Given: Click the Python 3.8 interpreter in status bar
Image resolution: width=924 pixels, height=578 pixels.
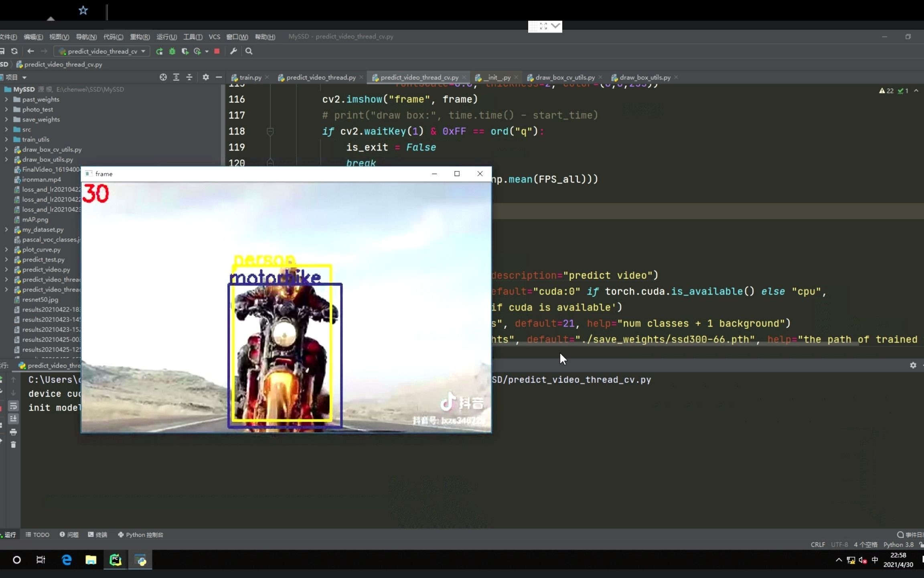Looking at the screenshot, I should tap(898, 545).
